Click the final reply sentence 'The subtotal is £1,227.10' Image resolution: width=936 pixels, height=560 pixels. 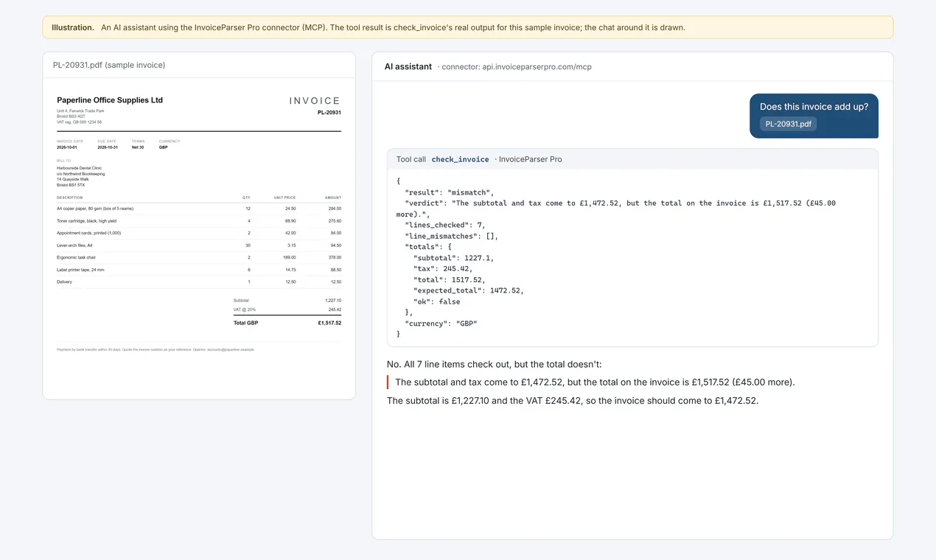573,401
